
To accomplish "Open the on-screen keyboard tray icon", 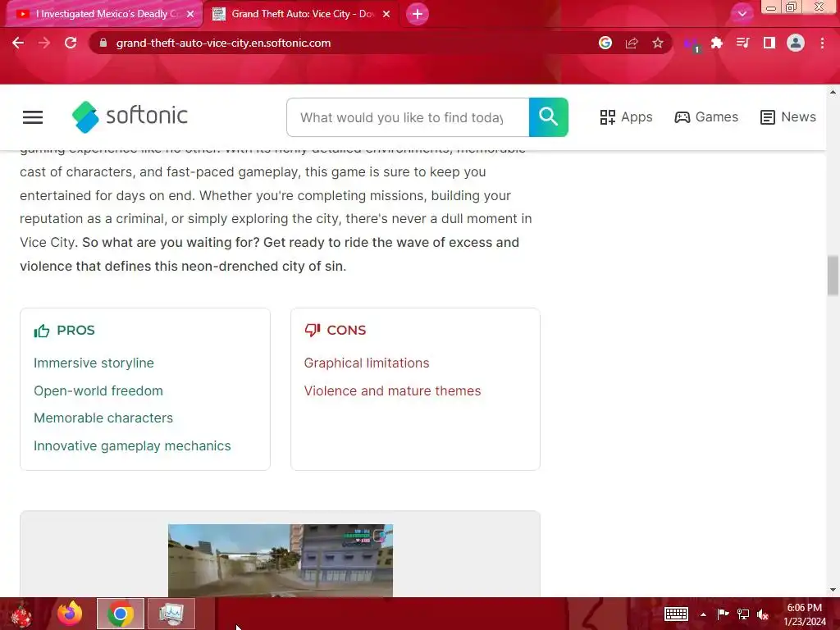I will point(676,614).
